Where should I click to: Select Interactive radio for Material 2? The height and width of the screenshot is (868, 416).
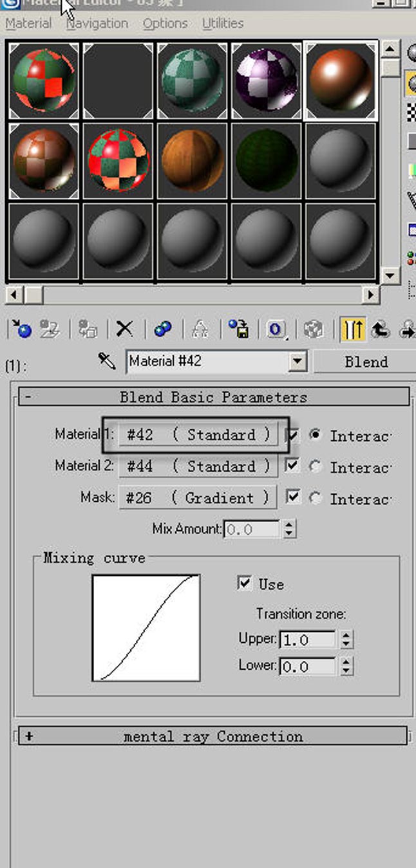315,466
